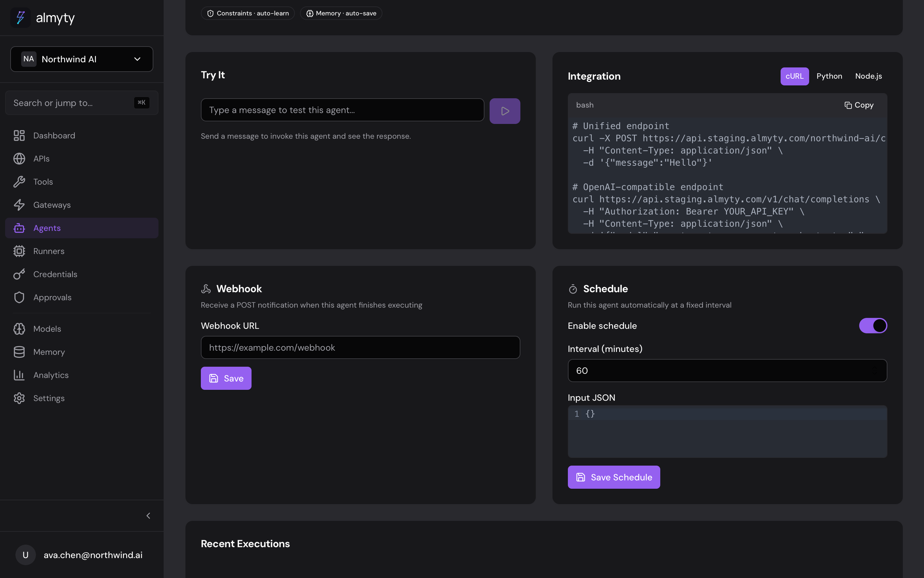Copy the bash integration code
The image size is (924, 578).
tap(859, 105)
